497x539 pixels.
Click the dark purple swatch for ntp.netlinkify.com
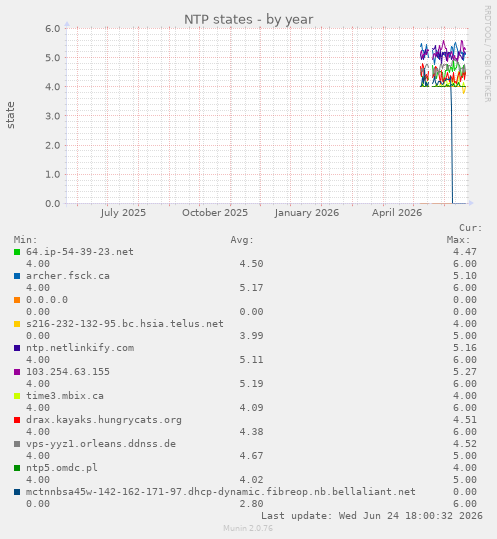click(x=17, y=348)
